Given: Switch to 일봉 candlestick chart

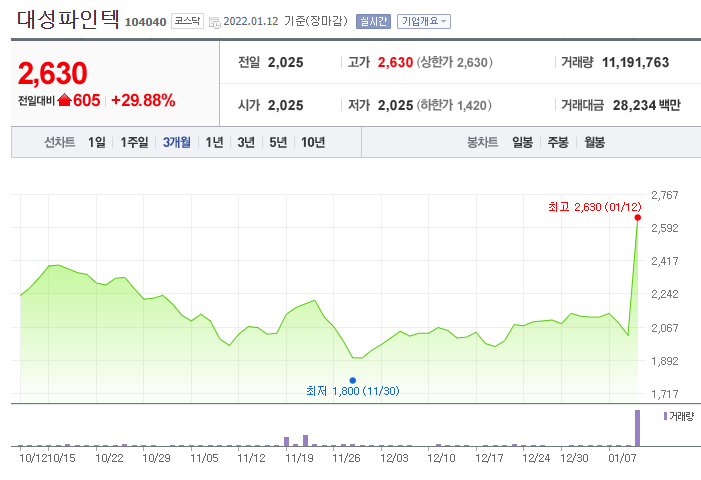Looking at the screenshot, I should [x=522, y=142].
